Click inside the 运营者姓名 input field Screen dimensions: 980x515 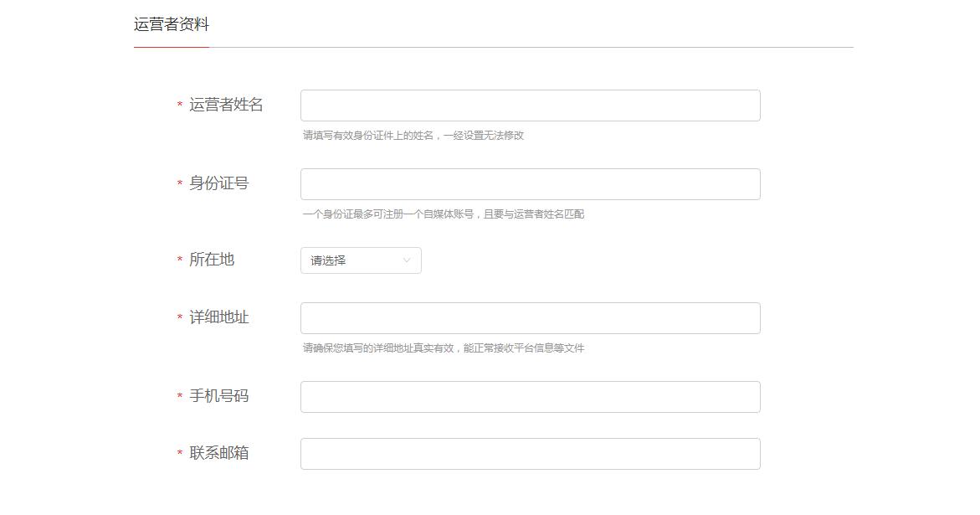click(530, 105)
